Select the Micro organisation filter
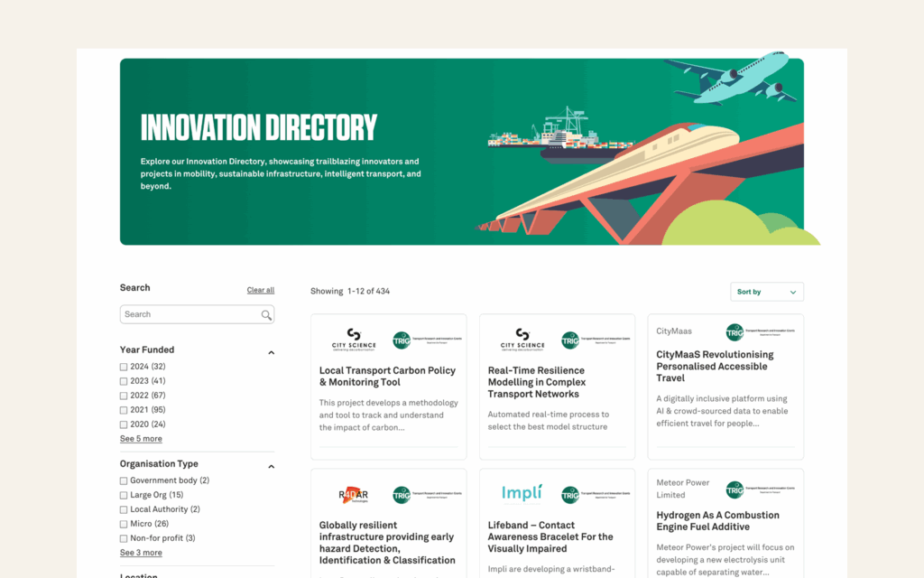 pyautogui.click(x=124, y=524)
